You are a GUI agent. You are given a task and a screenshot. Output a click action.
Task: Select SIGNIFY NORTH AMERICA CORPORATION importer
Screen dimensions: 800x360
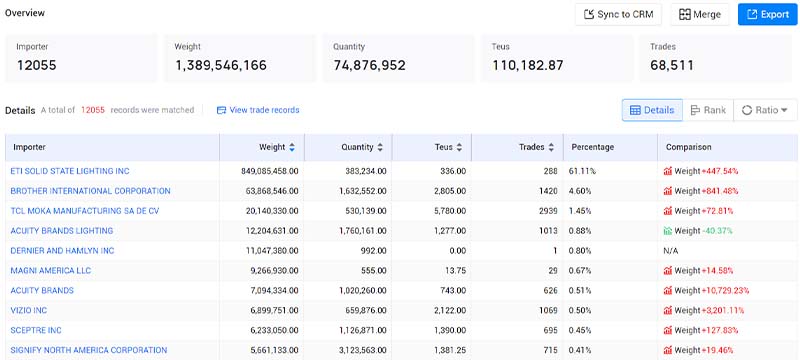(x=89, y=350)
